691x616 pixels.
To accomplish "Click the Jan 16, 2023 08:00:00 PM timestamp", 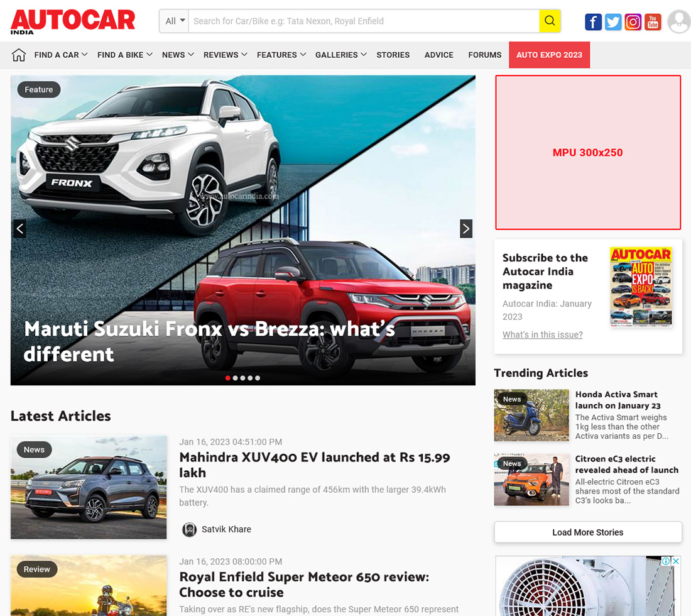I will [231, 561].
